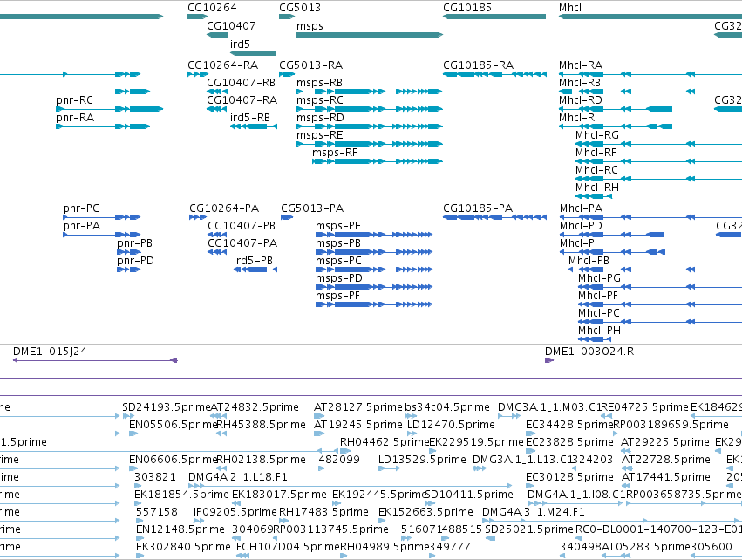Image resolution: width=742 pixels, height=560 pixels.
Task: Click the protein label "msps-PE"
Action: [x=338, y=226]
